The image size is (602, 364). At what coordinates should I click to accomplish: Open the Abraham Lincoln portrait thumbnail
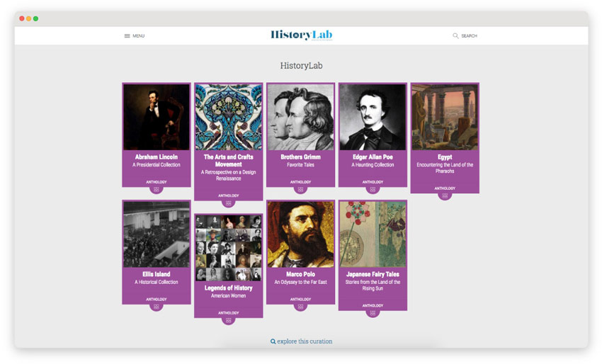pyautogui.click(x=157, y=117)
